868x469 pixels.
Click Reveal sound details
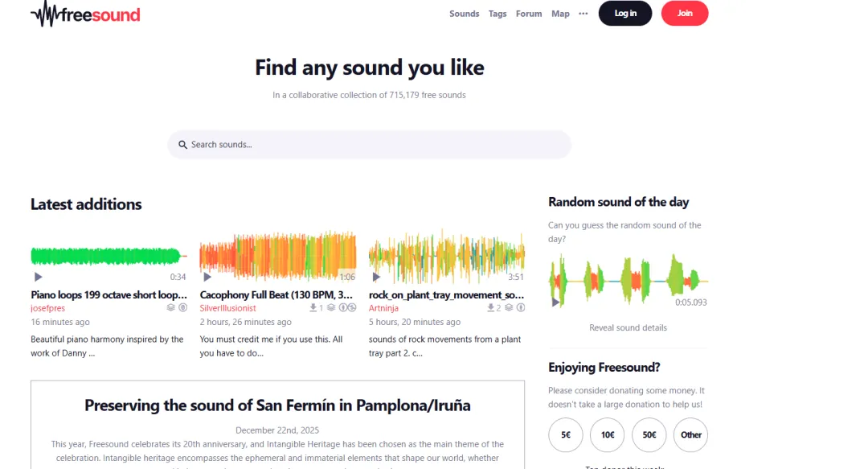628,327
